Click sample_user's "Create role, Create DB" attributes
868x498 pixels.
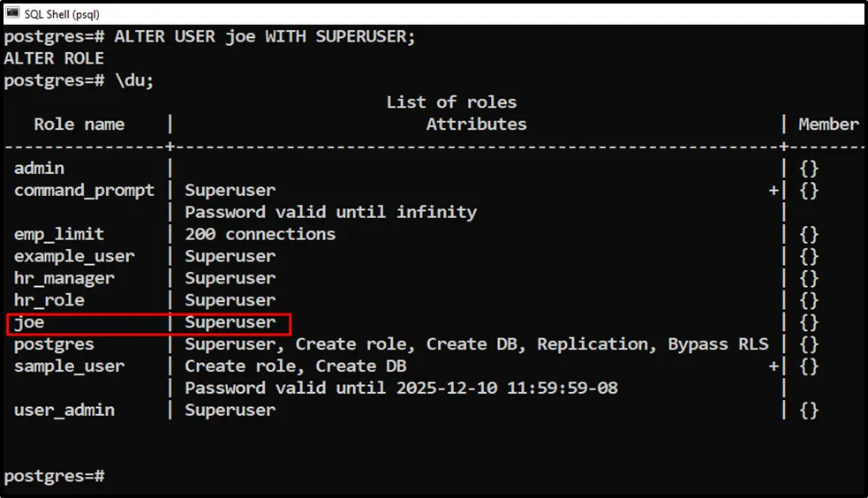[295, 366]
